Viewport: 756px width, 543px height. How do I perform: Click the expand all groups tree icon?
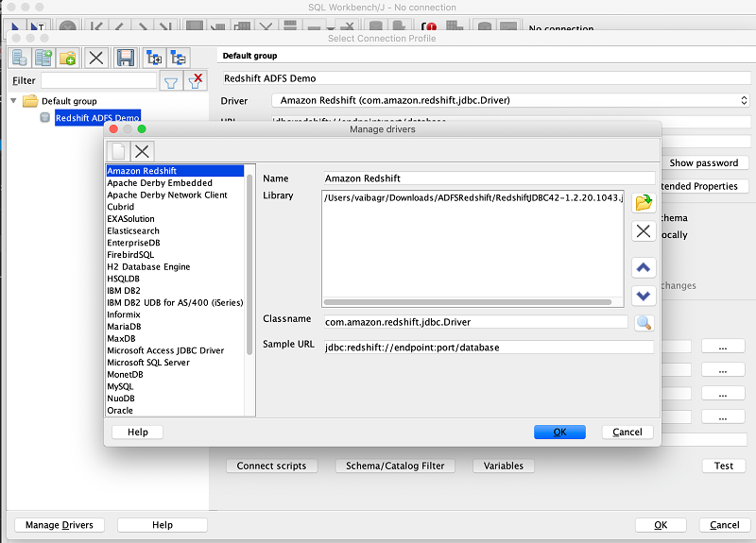click(154, 59)
